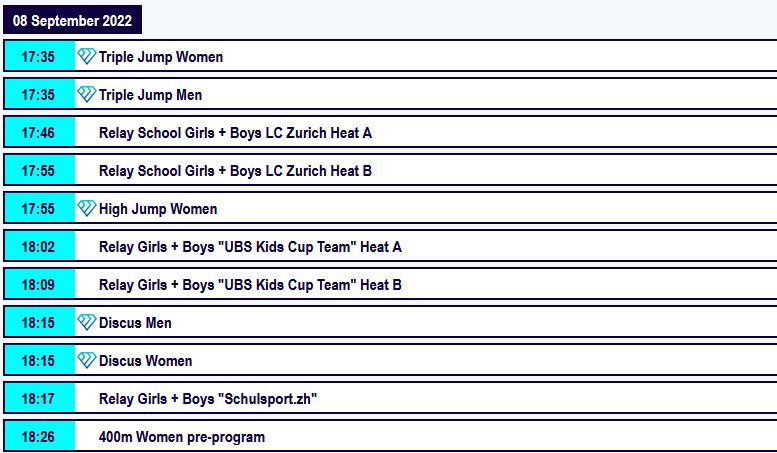Click the 18:26 time cell

coord(39,436)
